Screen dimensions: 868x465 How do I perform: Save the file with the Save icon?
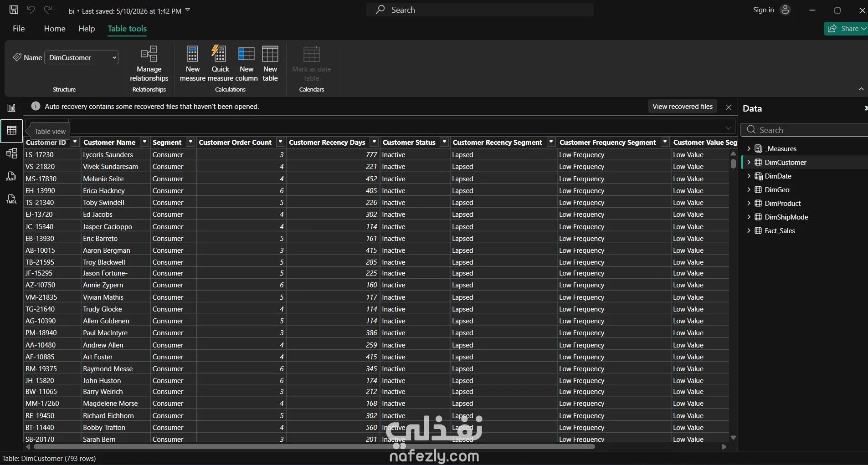point(14,10)
